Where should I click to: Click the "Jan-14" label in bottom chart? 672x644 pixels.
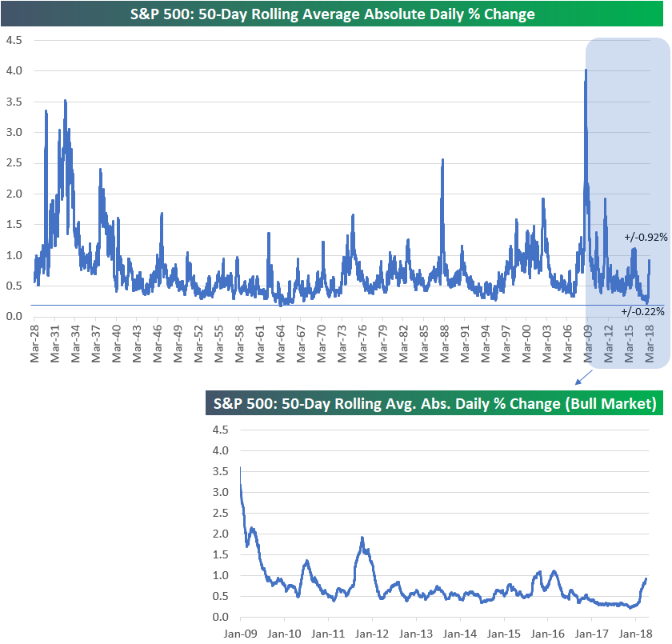pos(460,634)
